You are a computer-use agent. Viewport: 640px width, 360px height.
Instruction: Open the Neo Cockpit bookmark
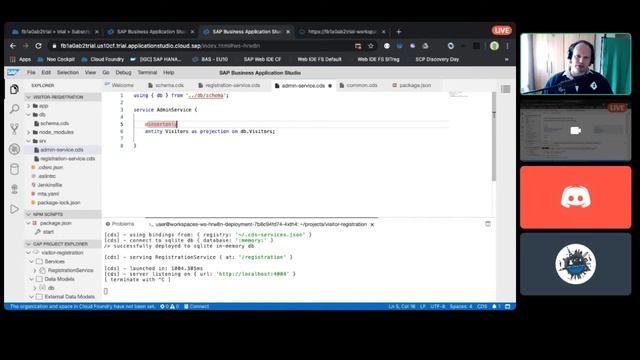[56, 59]
